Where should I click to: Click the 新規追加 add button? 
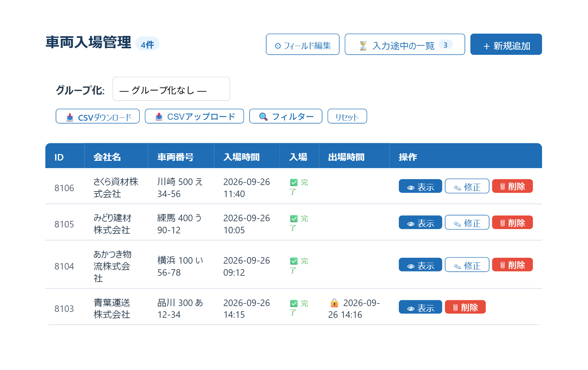[x=506, y=44]
